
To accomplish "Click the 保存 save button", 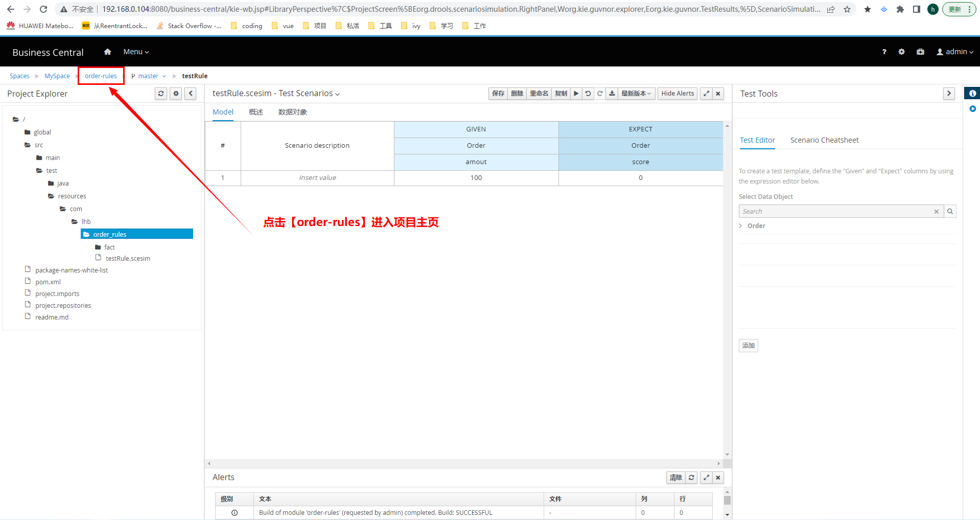I will click(498, 94).
